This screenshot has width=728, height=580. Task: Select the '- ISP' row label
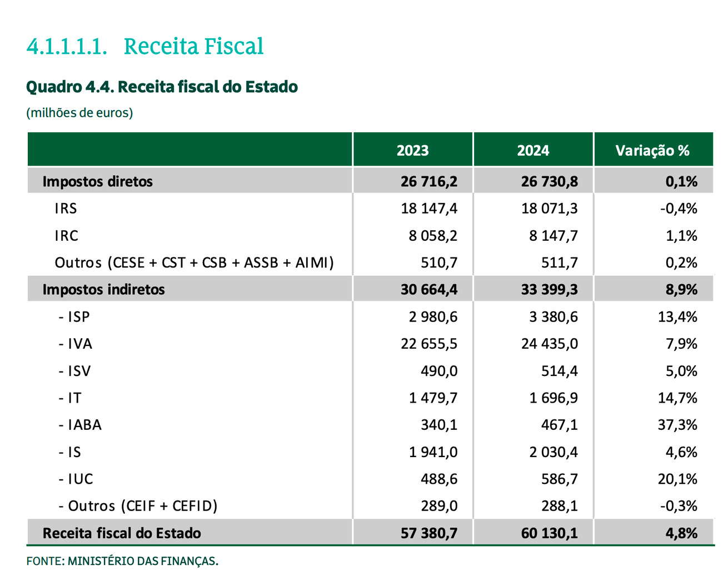tap(74, 317)
